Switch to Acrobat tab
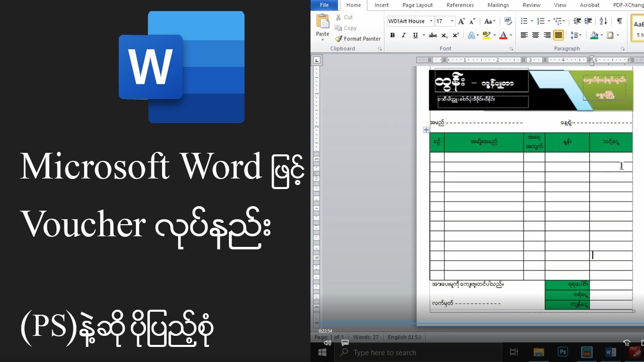Viewport: 644px width, 362px height. point(589,5)
